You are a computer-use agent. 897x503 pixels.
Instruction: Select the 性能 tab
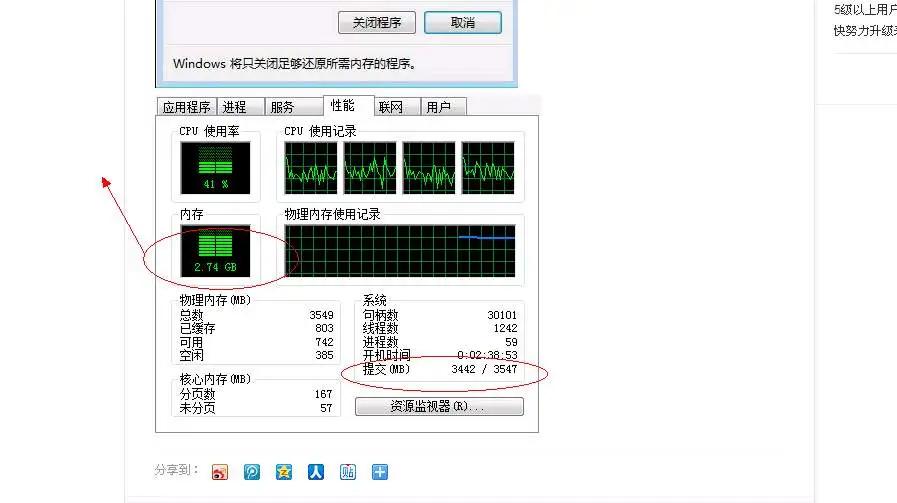(342, 106)
